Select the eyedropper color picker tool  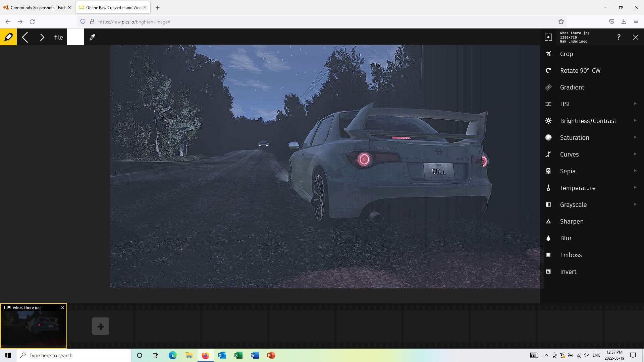pos(92,37)
